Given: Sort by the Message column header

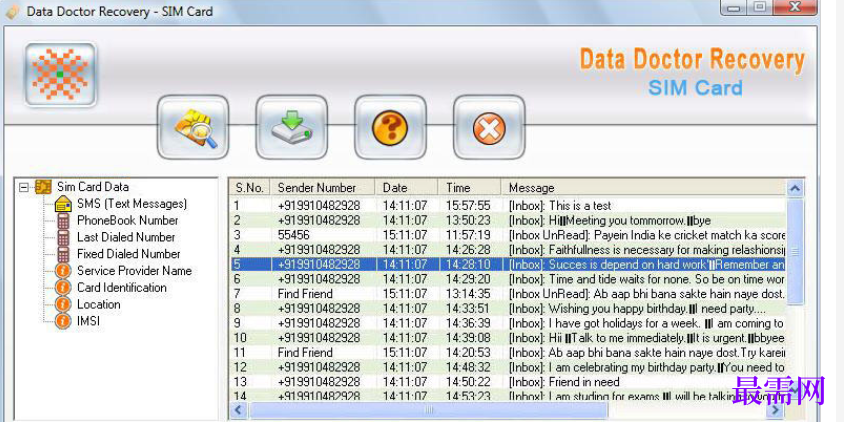Looking at the screenshot, I should 644,187.
